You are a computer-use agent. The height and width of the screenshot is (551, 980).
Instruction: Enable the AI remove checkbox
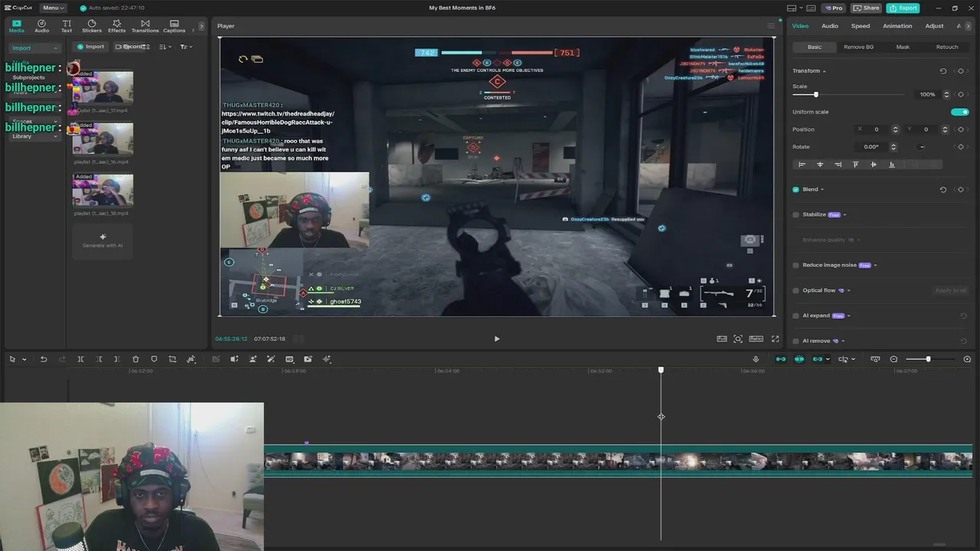(x=795, y=341)
